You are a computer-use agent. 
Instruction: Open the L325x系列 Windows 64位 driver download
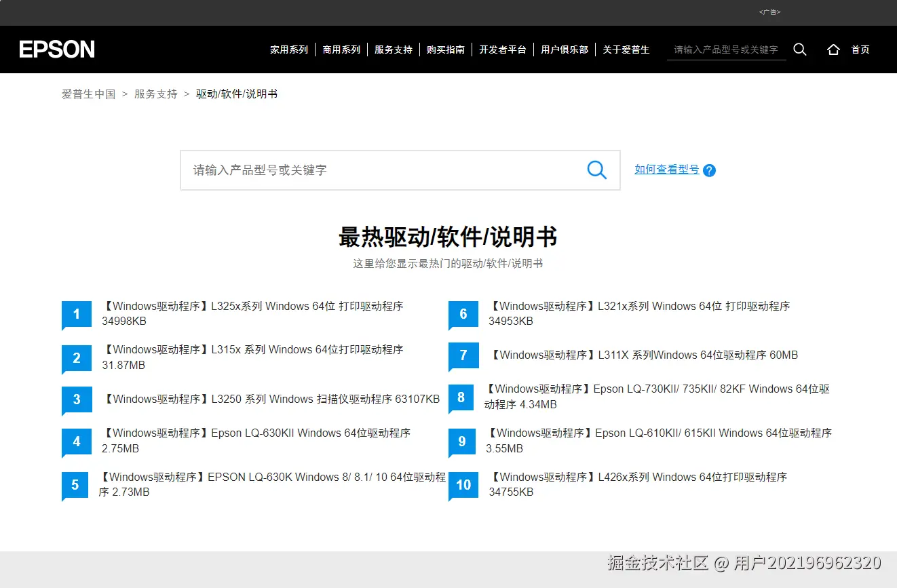[253, 306]
